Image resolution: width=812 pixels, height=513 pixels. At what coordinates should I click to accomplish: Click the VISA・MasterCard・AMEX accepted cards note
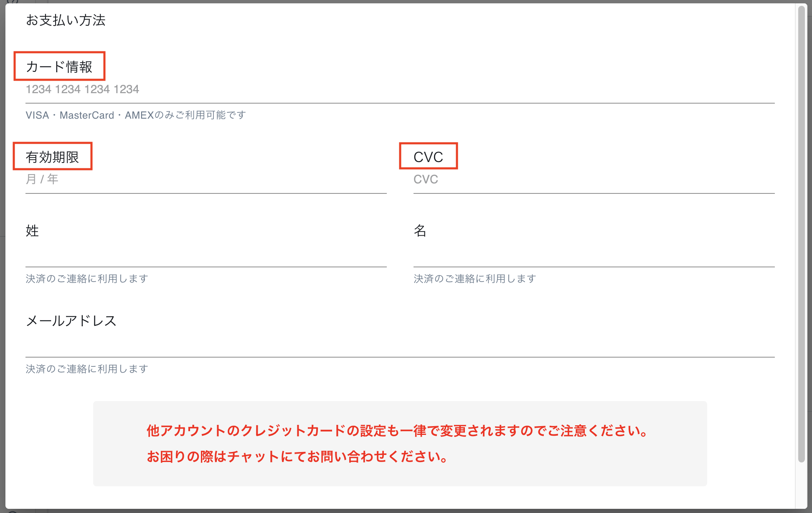(x=136, y=115)
